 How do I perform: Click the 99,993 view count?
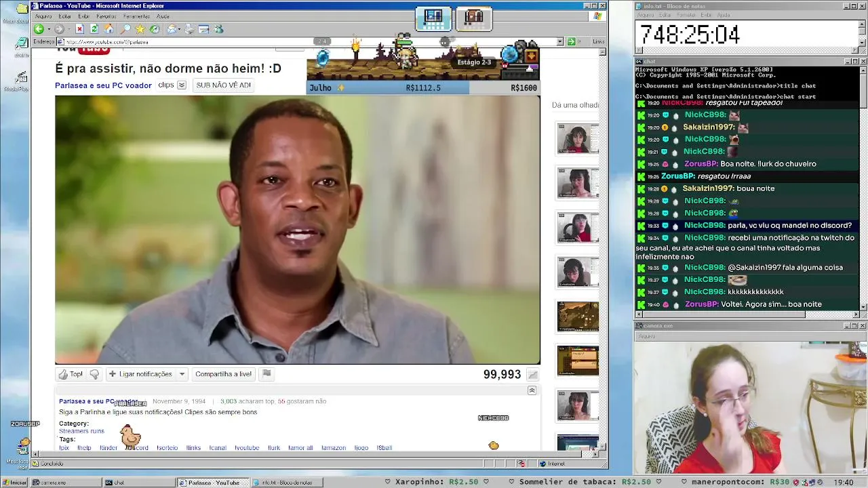tap(502, 375)
